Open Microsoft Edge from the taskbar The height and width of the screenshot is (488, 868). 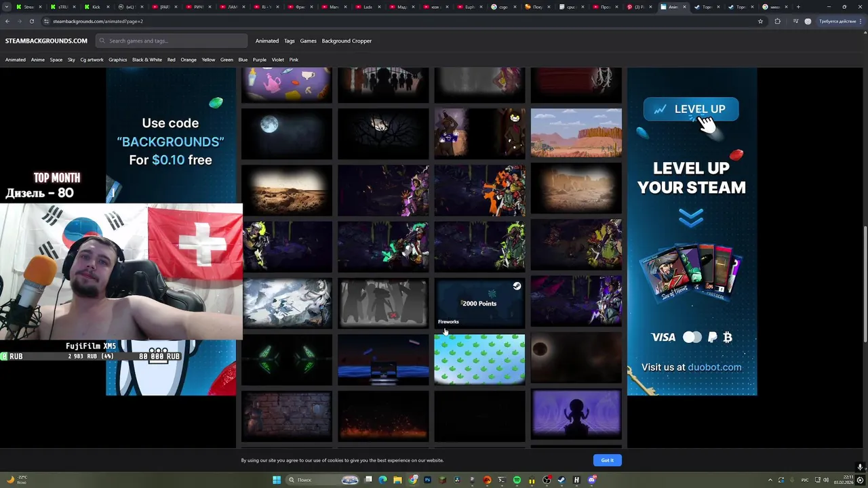383,480
